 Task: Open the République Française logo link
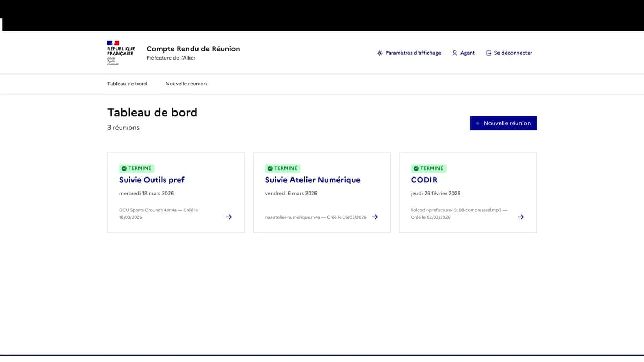click(x=121, y=53)
